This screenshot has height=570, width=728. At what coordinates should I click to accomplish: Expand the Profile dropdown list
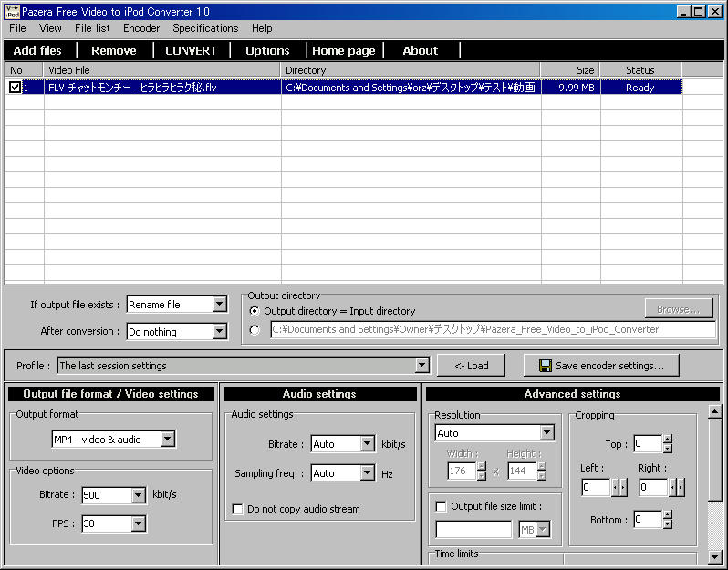coord(421,366)
